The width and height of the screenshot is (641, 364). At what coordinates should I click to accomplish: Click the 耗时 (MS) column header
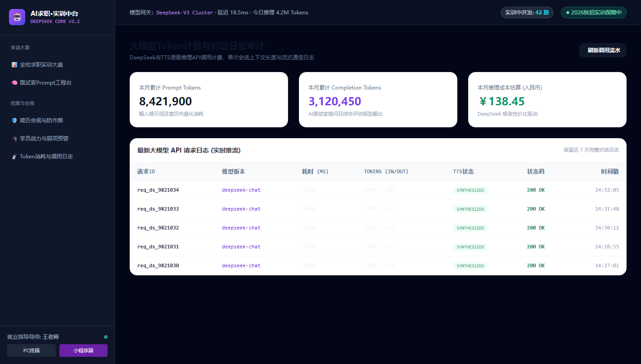click(316, 171)
